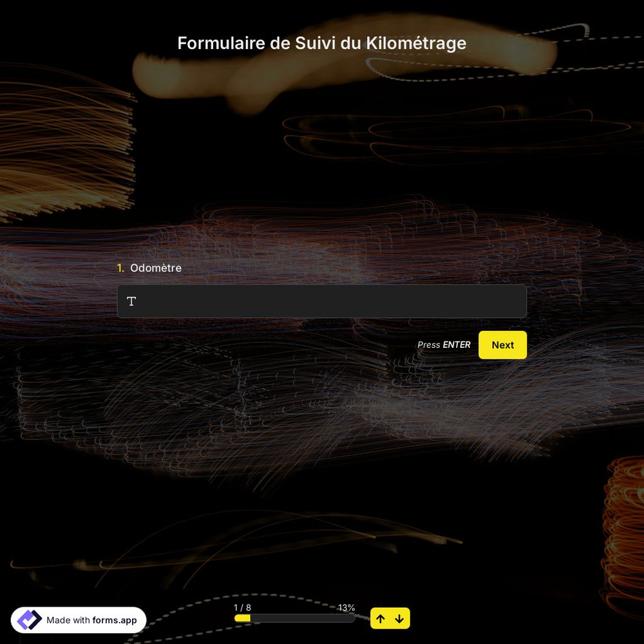Click the yellow filled part of the progress bar

(x=242, y=618)
